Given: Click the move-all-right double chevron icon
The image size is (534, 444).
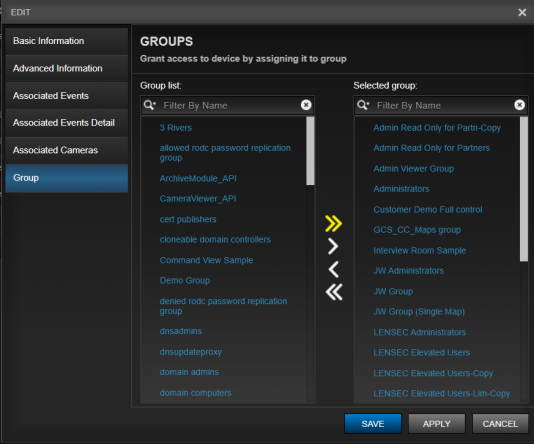Looking at the screenshot, I should tap(333, 224).
